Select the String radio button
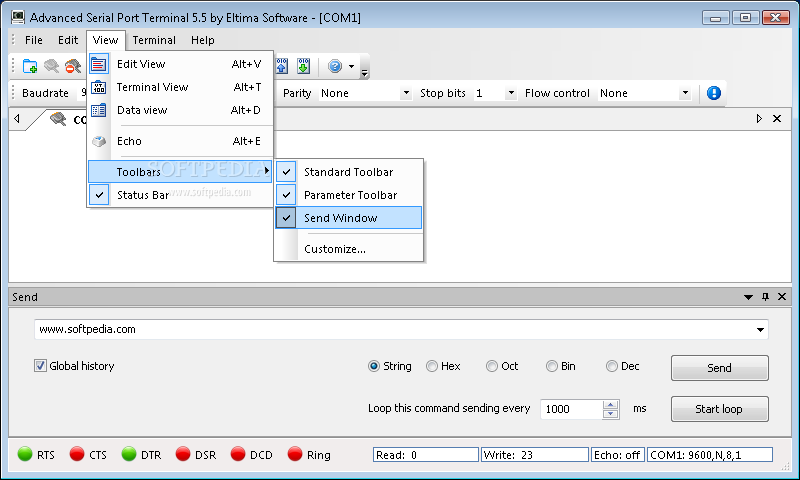This screenshot has height=480, width=800. click(x=374, y=366)
